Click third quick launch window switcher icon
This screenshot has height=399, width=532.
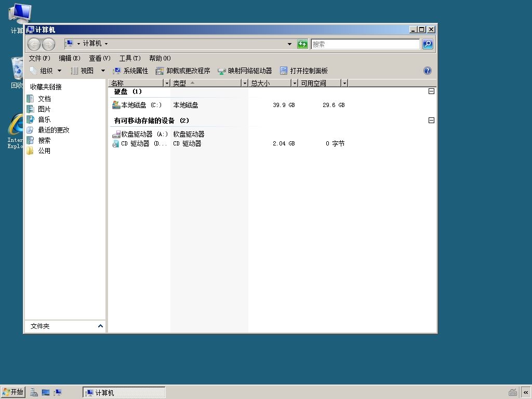tap(58, 393)
